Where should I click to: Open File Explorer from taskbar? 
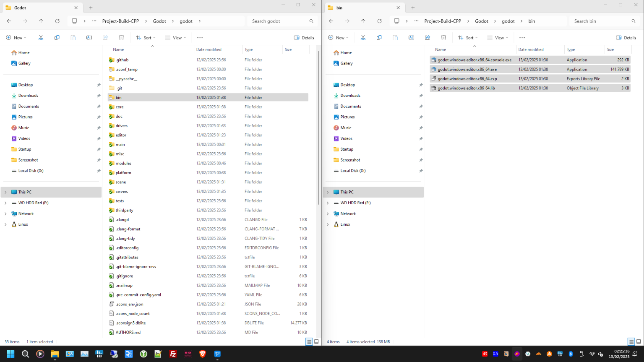55,354
